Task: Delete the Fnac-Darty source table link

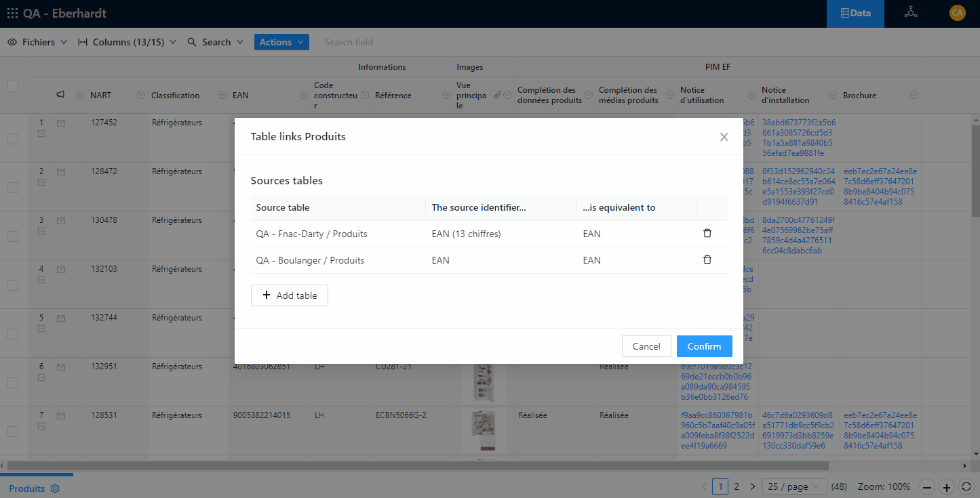Action: coord(707,234)
